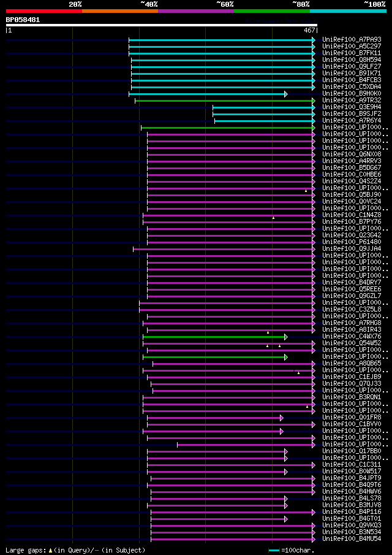The image size is (392, 555).
Task: Select the UniRef100_Q9GZL7 label
Action: click(352, 296)
